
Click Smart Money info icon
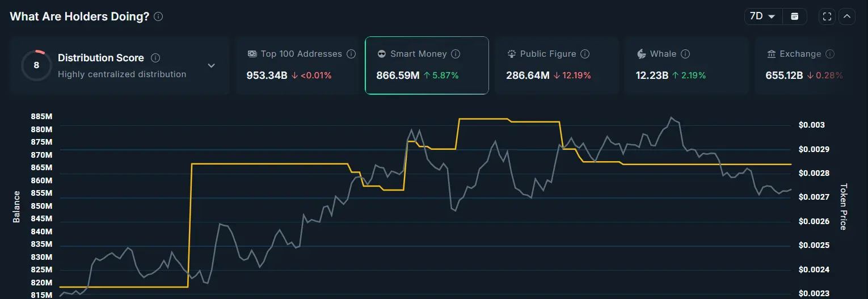point(456,54)
